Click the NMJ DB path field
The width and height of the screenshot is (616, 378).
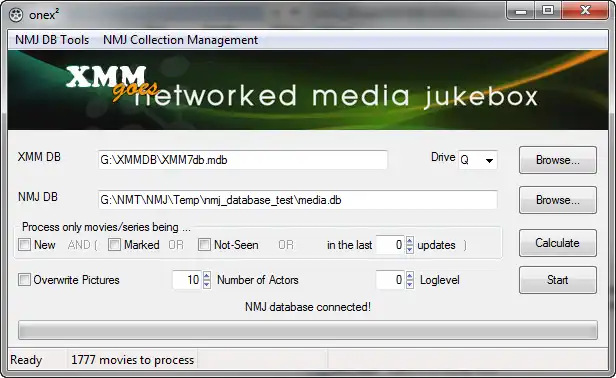(x=298, y=200)
